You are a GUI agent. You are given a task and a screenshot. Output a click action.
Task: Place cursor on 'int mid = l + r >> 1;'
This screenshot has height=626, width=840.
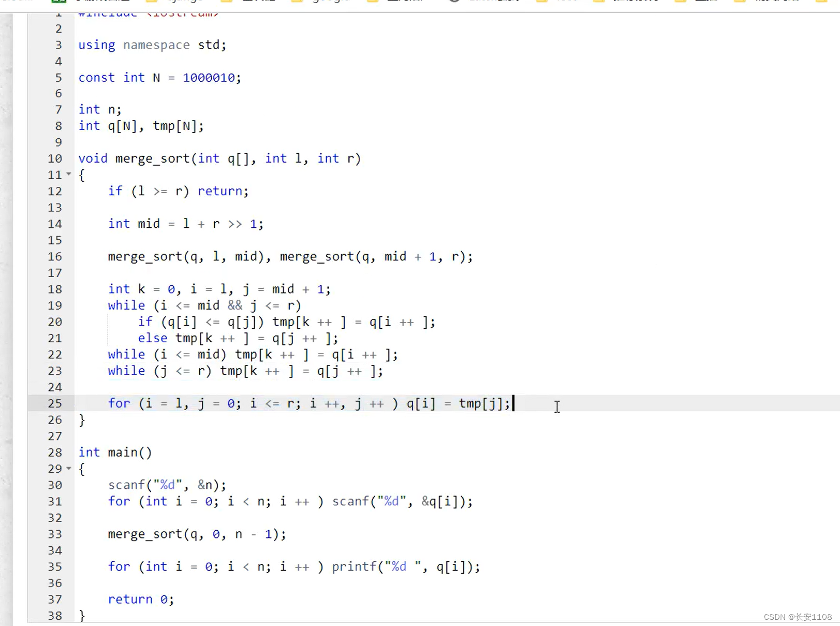pyautogui.click(x=186, y=224)
